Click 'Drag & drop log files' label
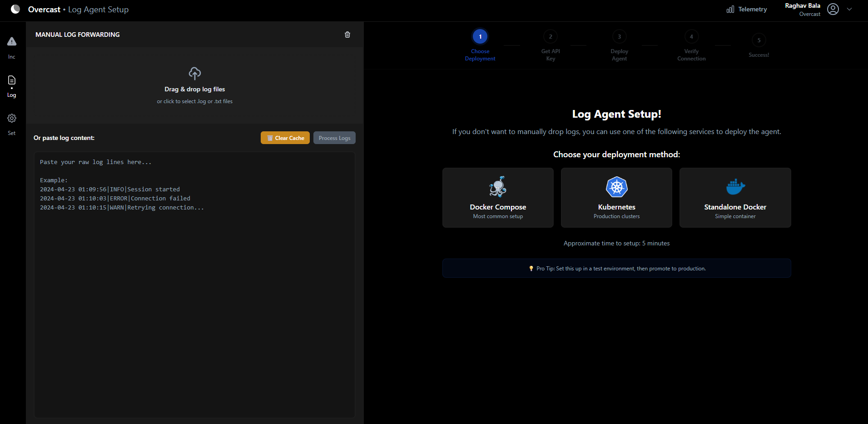 pos(195,90)
